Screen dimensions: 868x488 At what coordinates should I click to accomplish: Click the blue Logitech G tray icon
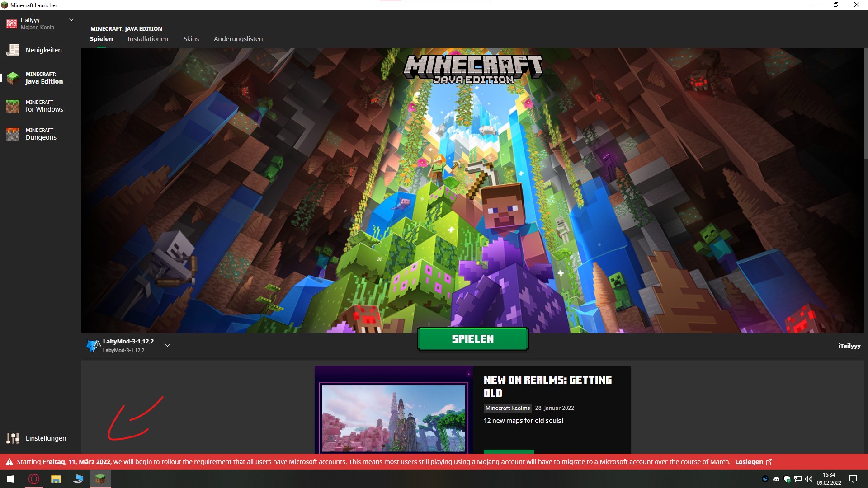(765, 479)
